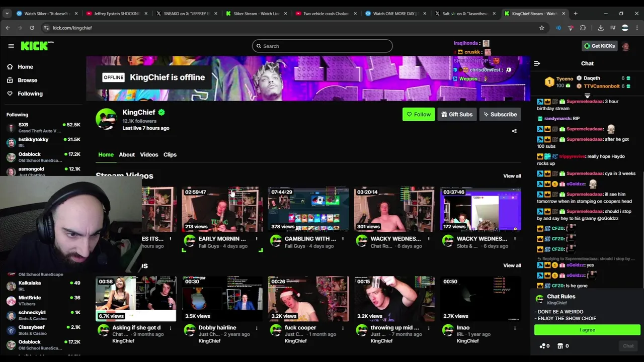
Task: Open browser extensions puzzle icon
Action: 583,28
